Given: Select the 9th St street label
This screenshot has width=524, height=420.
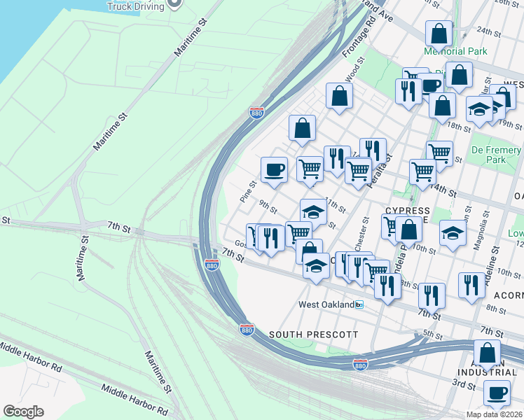Looking at the screenshot, I should click(x=268, y=206).
